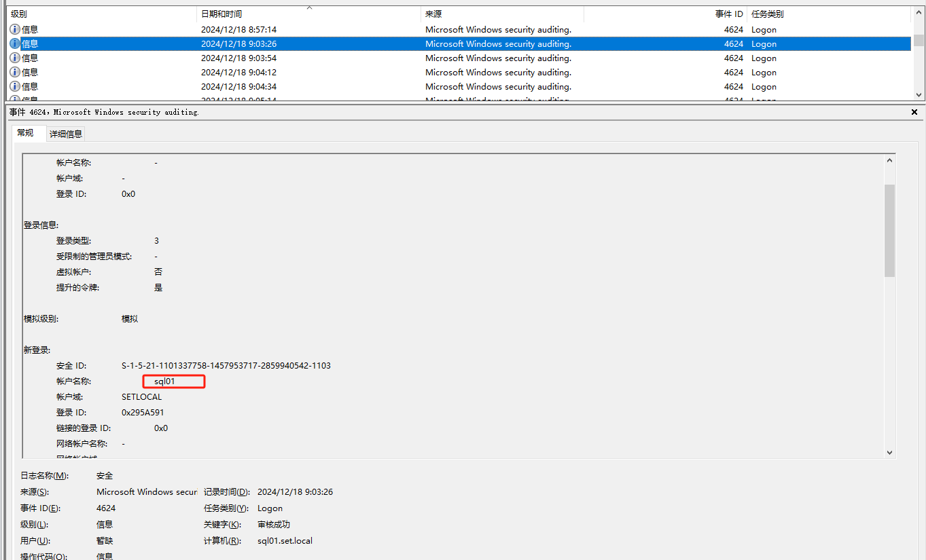
Task: Click the 提升的令牌 value 是
Action: [158, 287]
